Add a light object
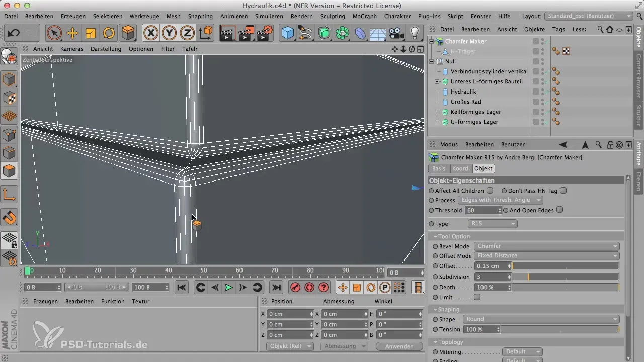 415,33
